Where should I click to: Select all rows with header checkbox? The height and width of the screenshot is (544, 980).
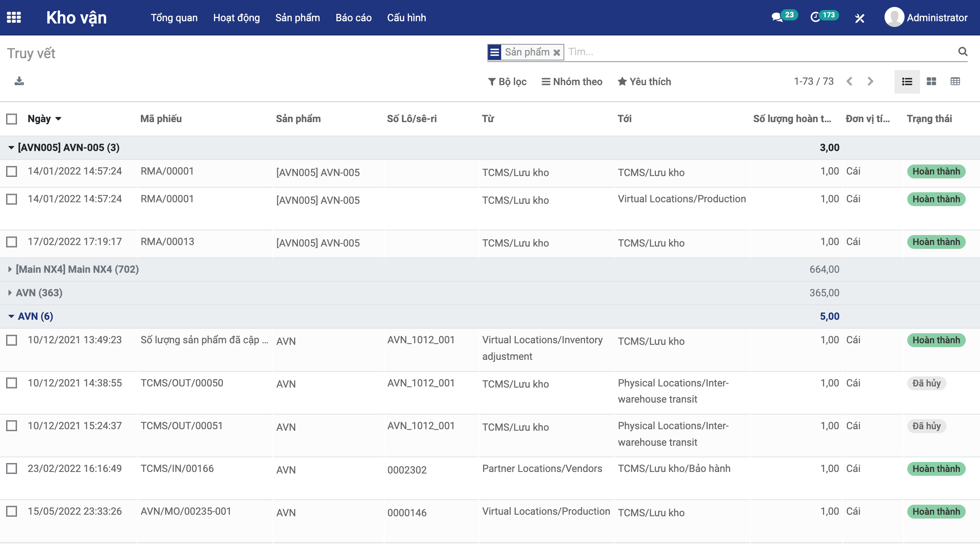(x=12, y=119)
